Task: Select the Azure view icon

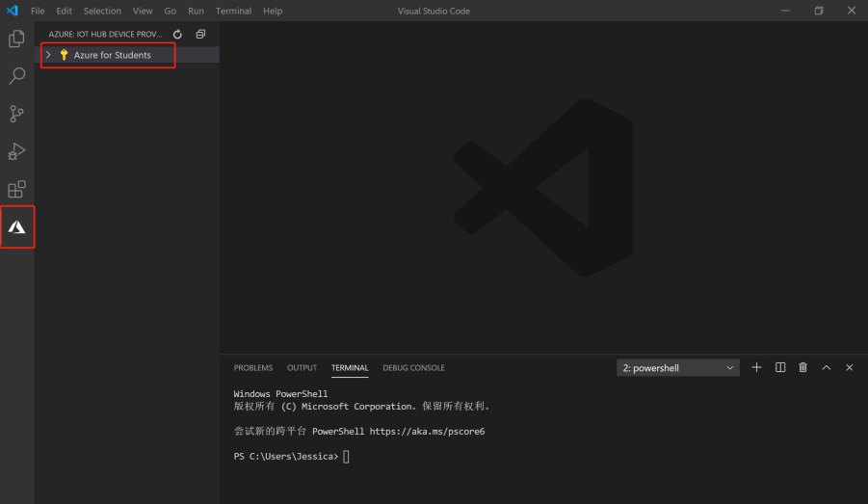Action: point(16,227)
